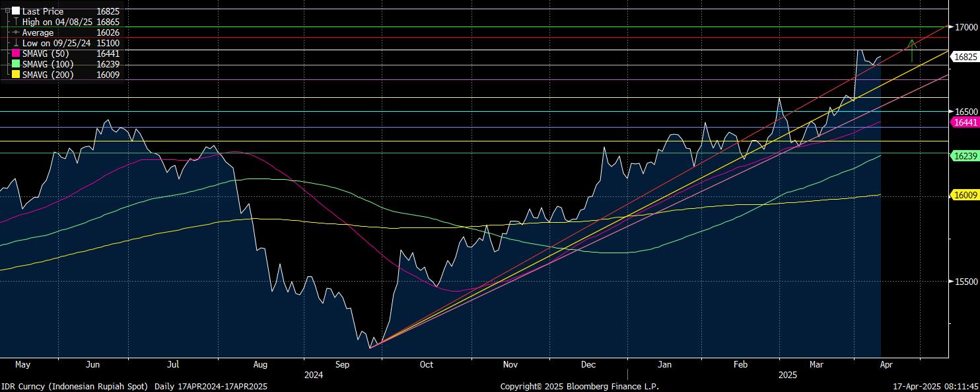Click the 17000 level on the price axis
Screen dimensions: 980x392
pyautogui.click(x=965, y=27)
